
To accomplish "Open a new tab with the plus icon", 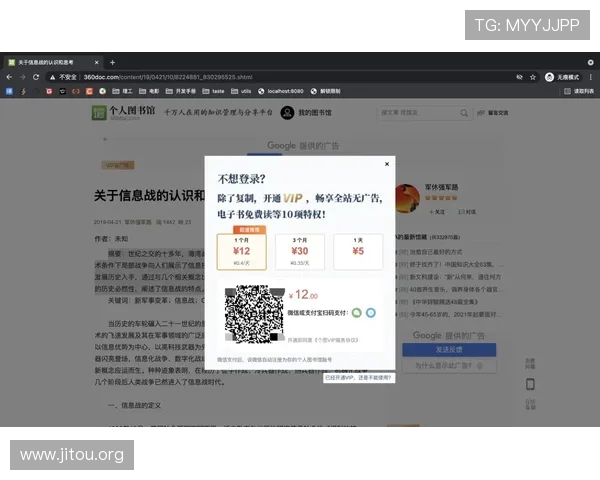I will (x=112, y=62).
